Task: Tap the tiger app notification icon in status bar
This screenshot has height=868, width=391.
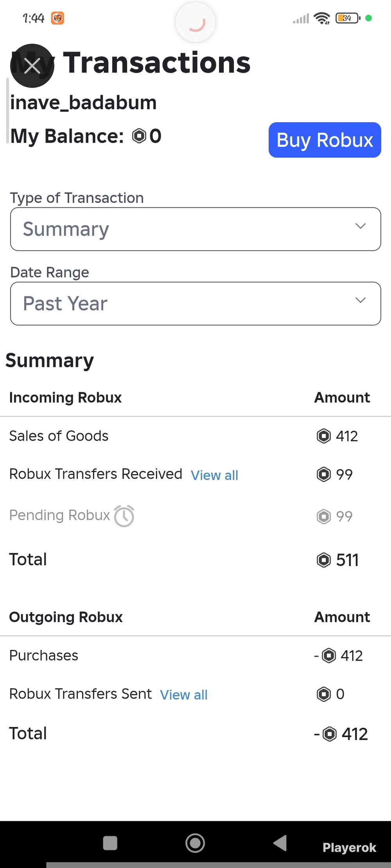Action: pos(57,18)
